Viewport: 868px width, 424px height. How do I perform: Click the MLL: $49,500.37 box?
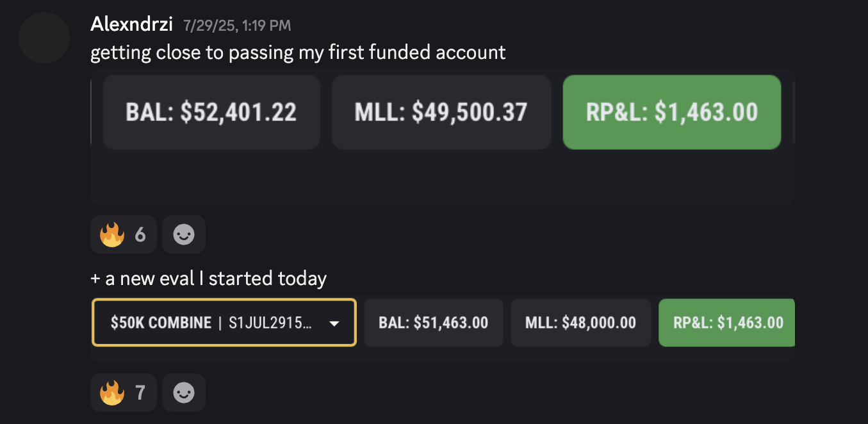(441, 112)
